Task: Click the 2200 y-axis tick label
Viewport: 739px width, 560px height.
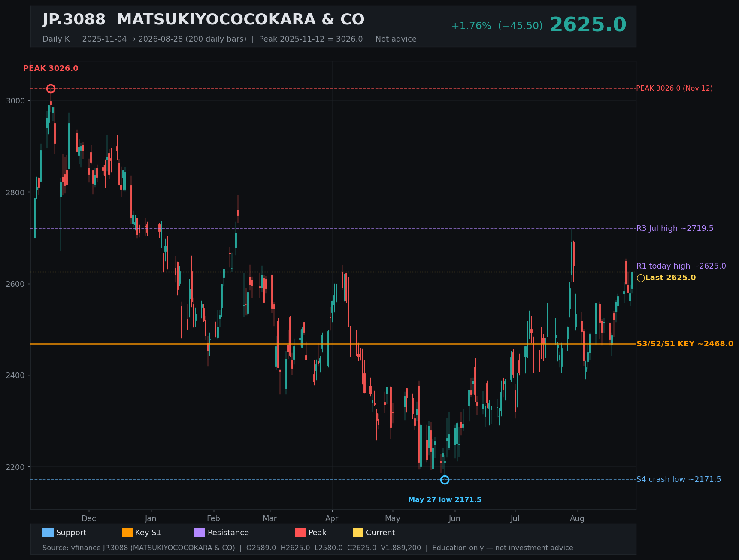Action: tap(15, 467)
